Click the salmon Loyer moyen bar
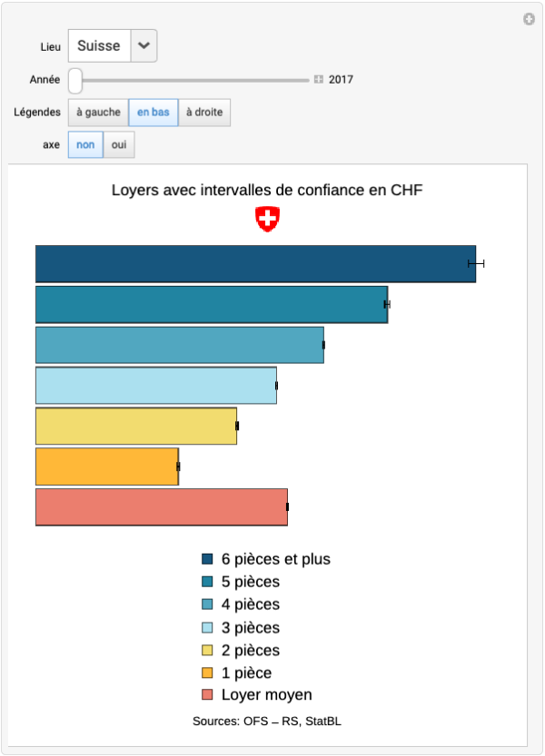The height and width of the screenshot is (756, 545). coord(161,506)
